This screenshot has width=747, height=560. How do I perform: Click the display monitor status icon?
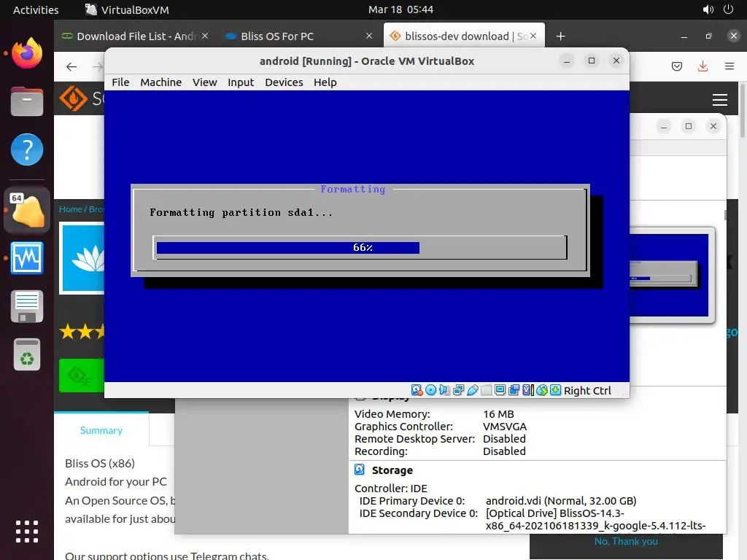(500, 390)
